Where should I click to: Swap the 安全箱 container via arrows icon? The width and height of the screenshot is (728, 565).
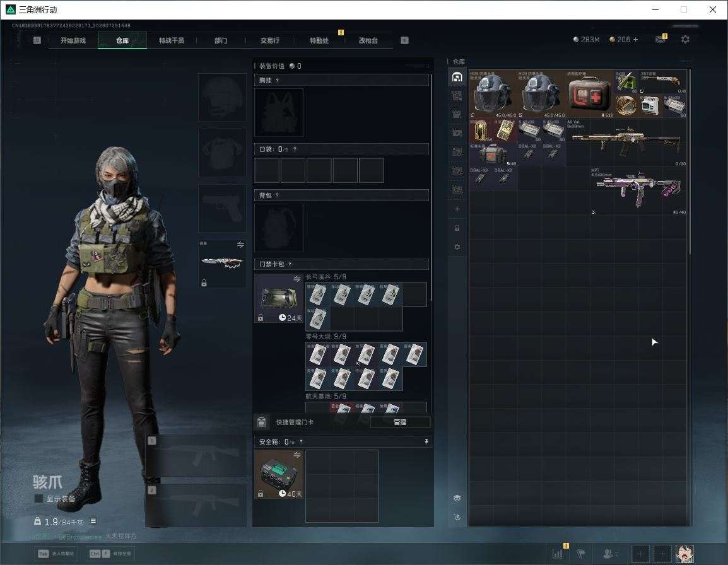pos(296,455)
